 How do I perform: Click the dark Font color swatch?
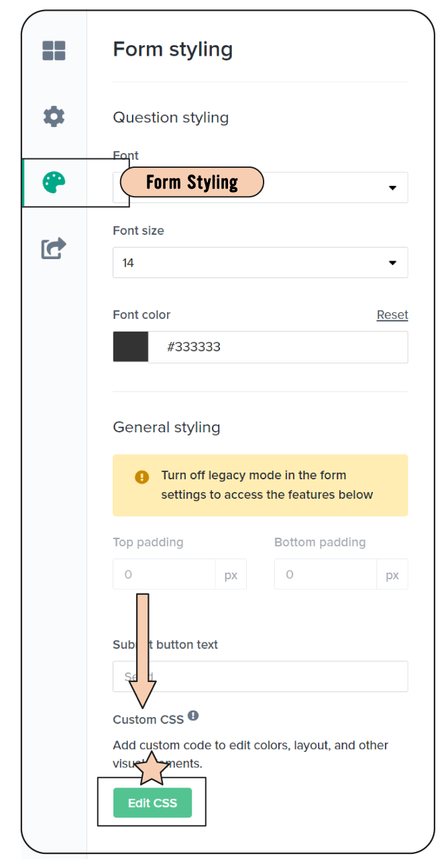coord(131,347)
